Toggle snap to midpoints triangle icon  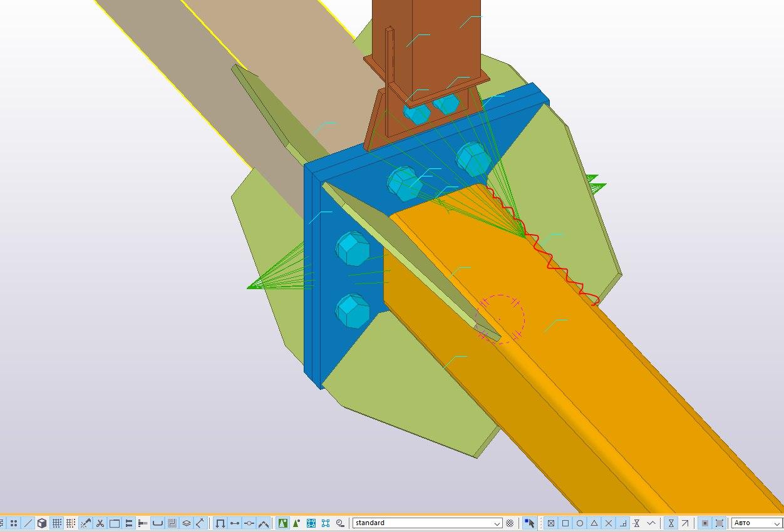pos(594,523)
